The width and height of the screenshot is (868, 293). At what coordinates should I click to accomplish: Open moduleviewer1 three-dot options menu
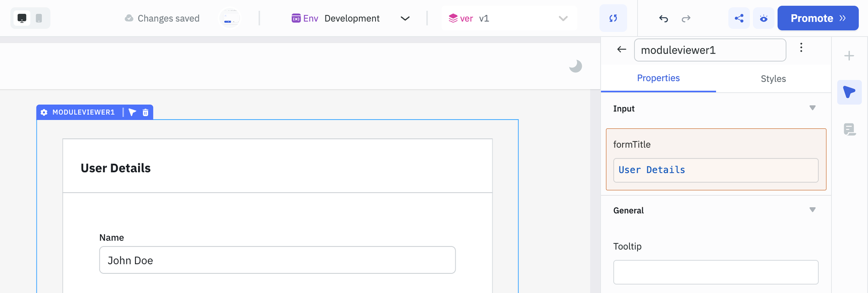click(x=801, y=47)
